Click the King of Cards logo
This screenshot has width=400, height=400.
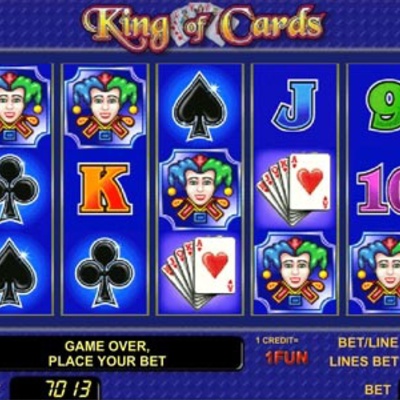[x=203, y=25]
